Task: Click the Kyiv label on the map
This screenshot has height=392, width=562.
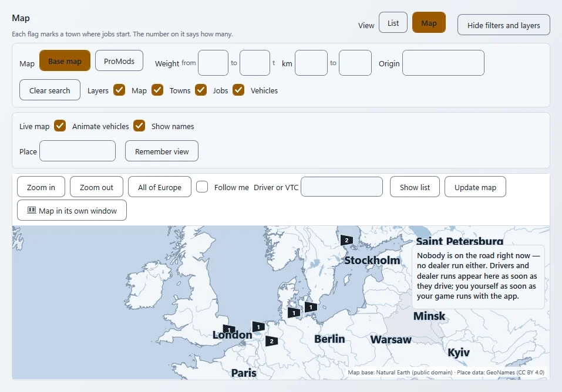Action: (459, 353)
